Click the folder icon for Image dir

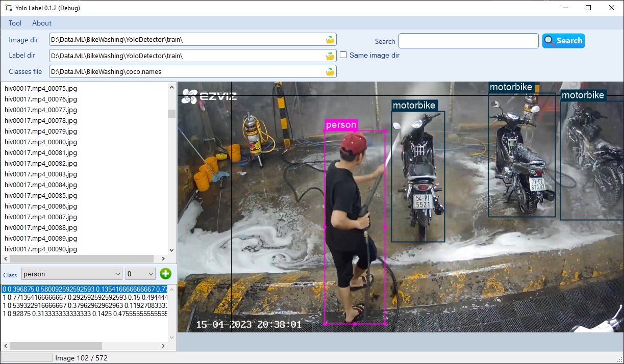point(330,40)
